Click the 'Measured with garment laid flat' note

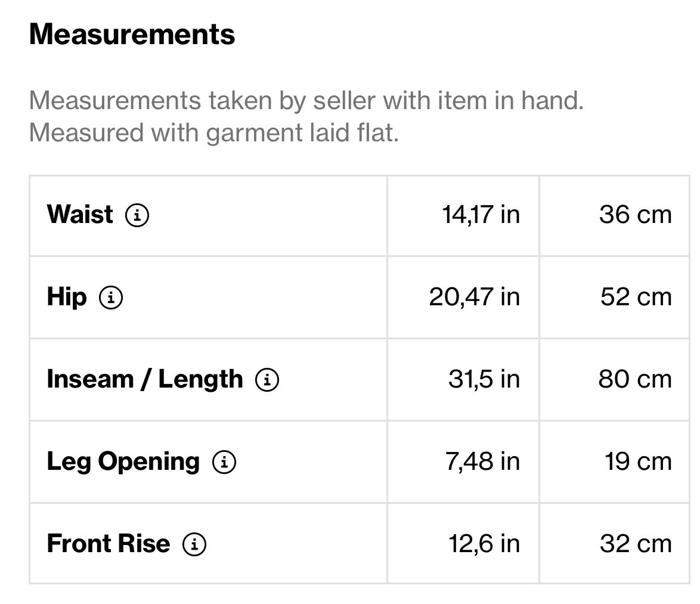click(213, 132)
